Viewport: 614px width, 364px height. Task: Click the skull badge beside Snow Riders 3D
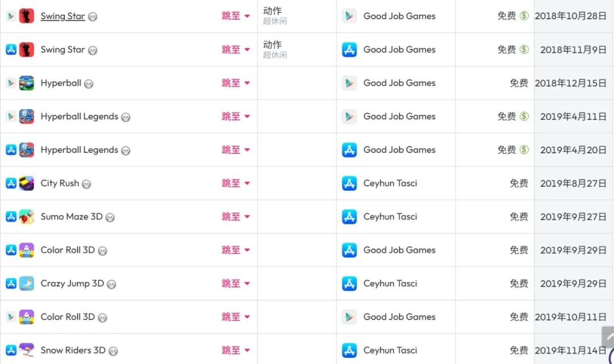[113, 352]
